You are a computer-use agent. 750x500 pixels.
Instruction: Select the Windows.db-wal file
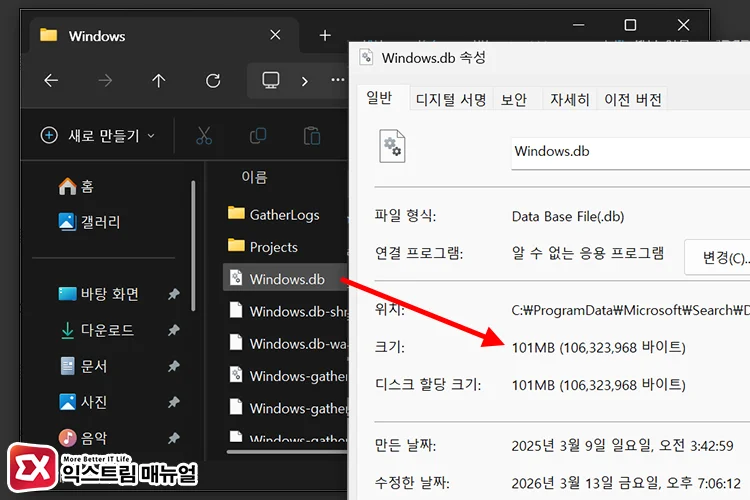(x=288, y=343)
